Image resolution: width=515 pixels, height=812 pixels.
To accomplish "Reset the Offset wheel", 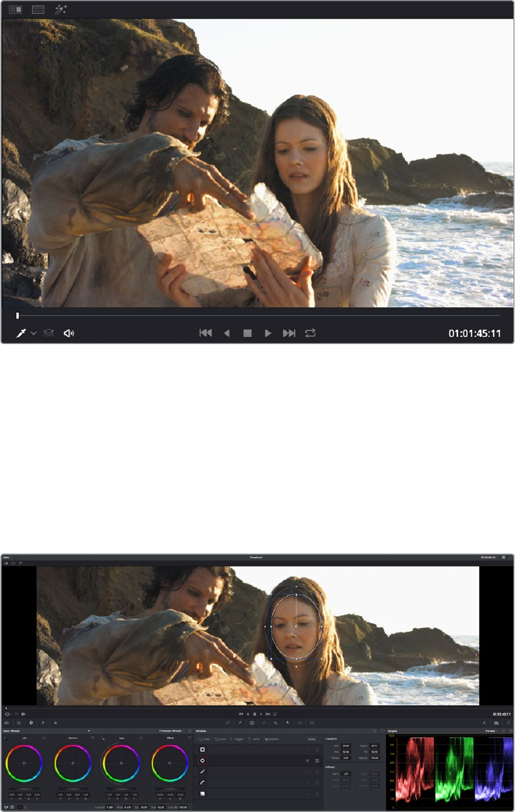I will pos(189,738).
